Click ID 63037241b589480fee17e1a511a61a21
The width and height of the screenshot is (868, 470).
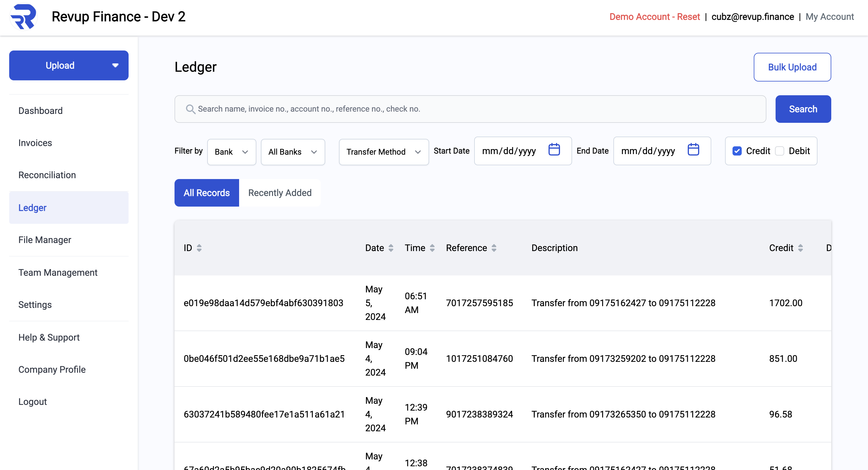pyautogui.click(x=264, y=414)
